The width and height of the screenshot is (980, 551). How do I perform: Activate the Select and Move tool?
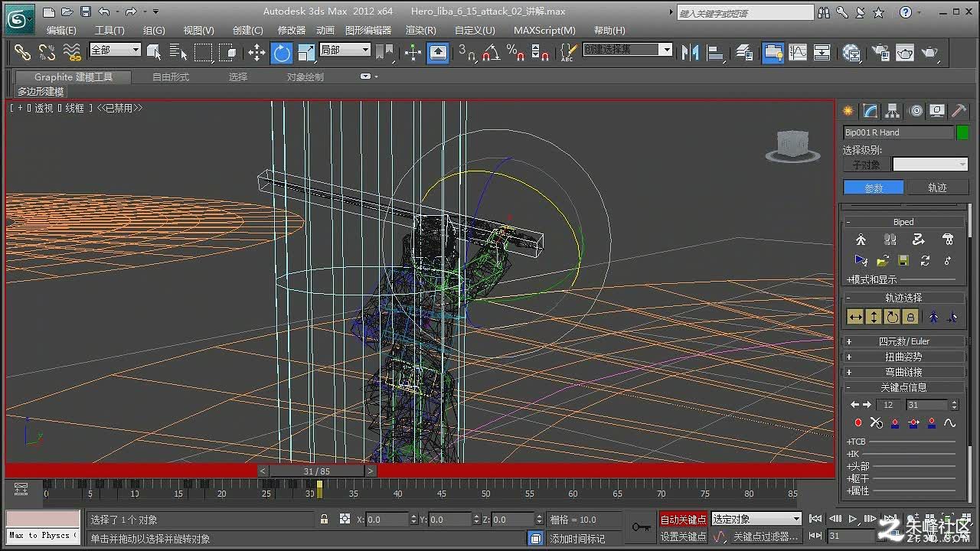tap(256, 52)
